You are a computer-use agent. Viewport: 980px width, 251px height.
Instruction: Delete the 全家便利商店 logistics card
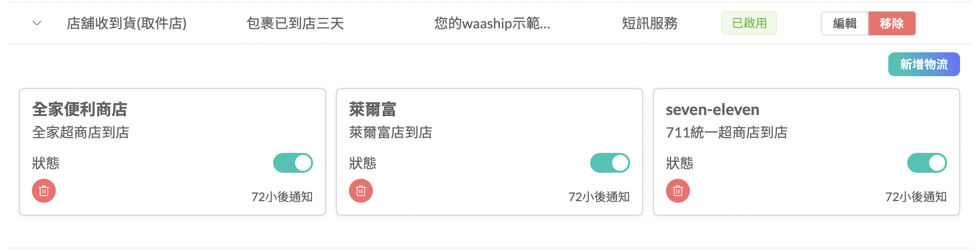[x=44, y=191]
